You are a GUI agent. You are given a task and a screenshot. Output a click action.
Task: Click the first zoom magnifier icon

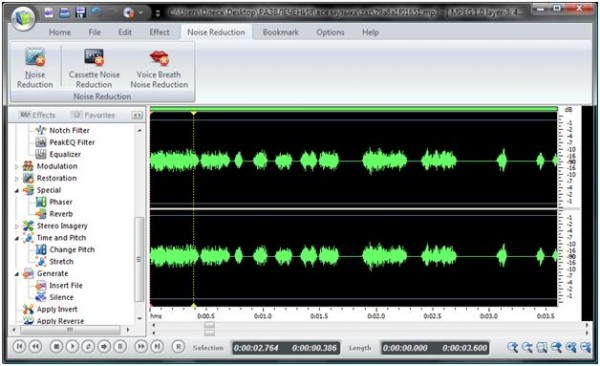coord(512,347)
